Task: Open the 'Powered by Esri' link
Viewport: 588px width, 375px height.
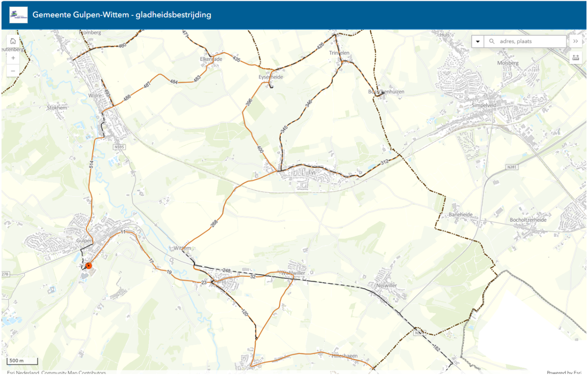Action: pyautogui.click(x=564, y=372)
